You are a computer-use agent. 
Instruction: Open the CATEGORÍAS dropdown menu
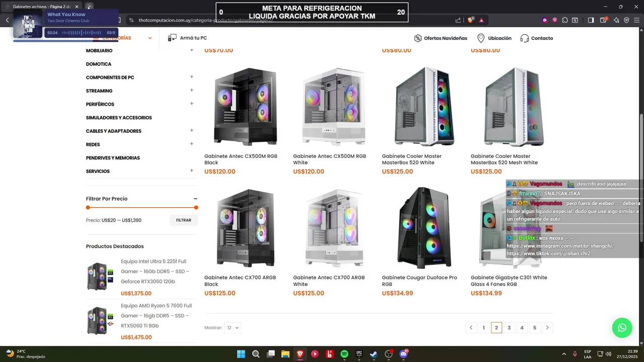point(122,38)
